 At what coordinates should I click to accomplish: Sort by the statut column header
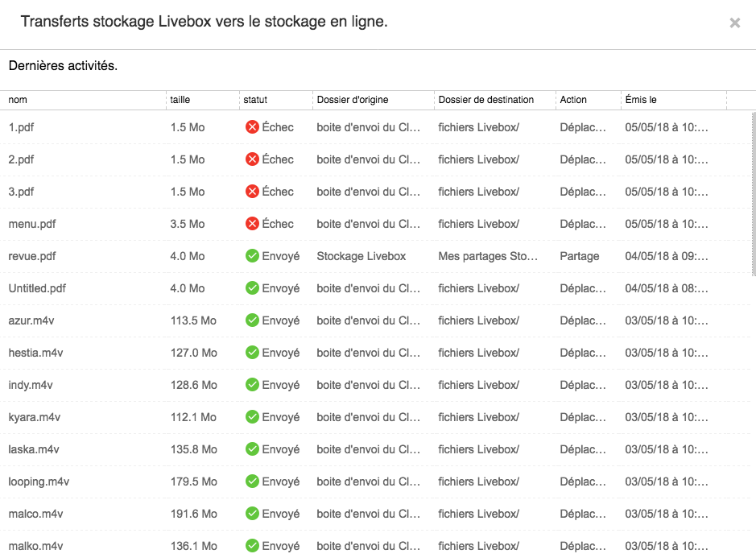(x=255, y=100)
